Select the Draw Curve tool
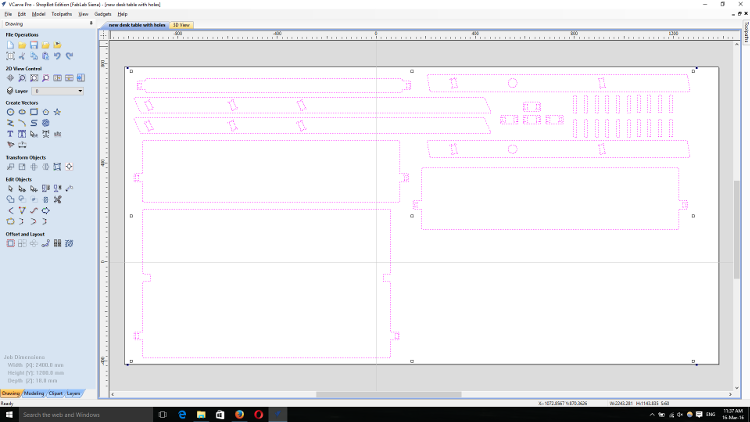 point(34,123)
